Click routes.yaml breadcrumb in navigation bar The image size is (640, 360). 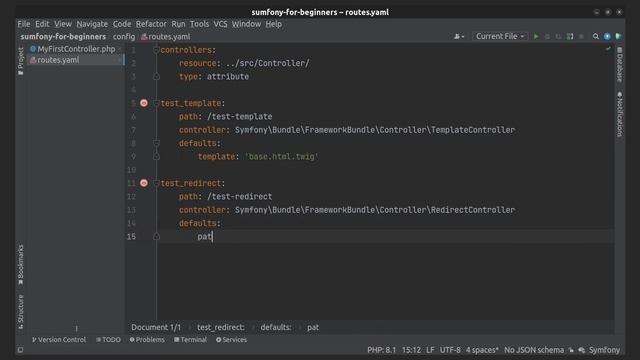[x=166, y=37]
